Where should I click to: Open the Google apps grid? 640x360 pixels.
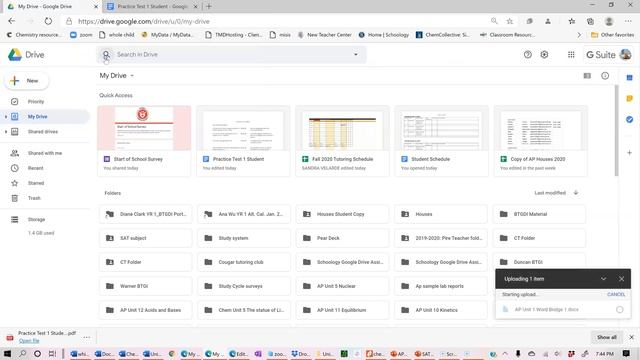coord(571,54)
